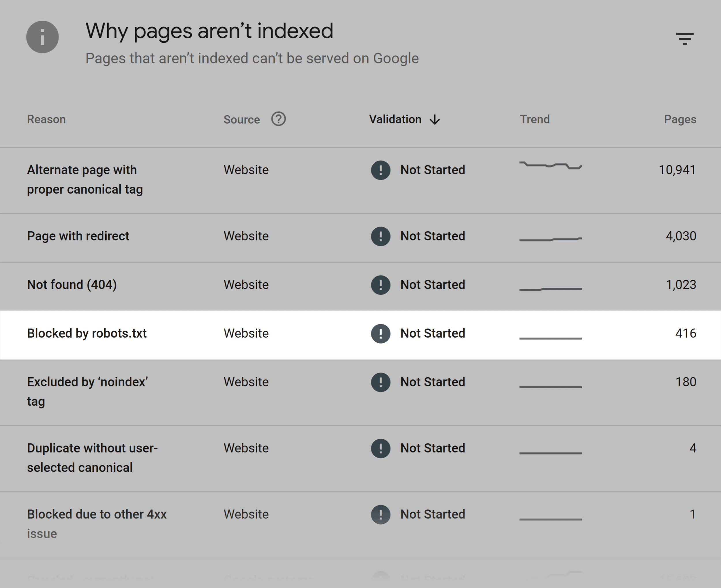
Task: Click Website source in Duplicate without canonical row
Action: [x=246, y=448]
